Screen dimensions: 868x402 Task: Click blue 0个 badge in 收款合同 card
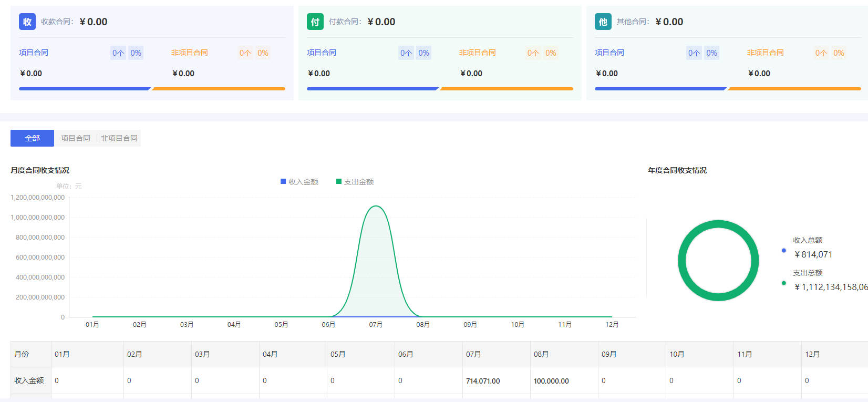pyautogui.click(x=118, y=53)
